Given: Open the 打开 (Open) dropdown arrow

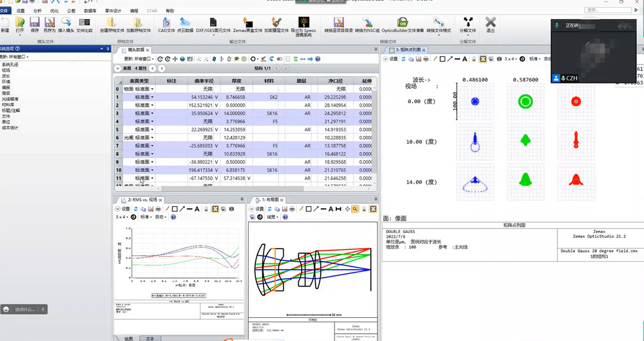Looking at the screenshot, I should (x=20, y=35).
